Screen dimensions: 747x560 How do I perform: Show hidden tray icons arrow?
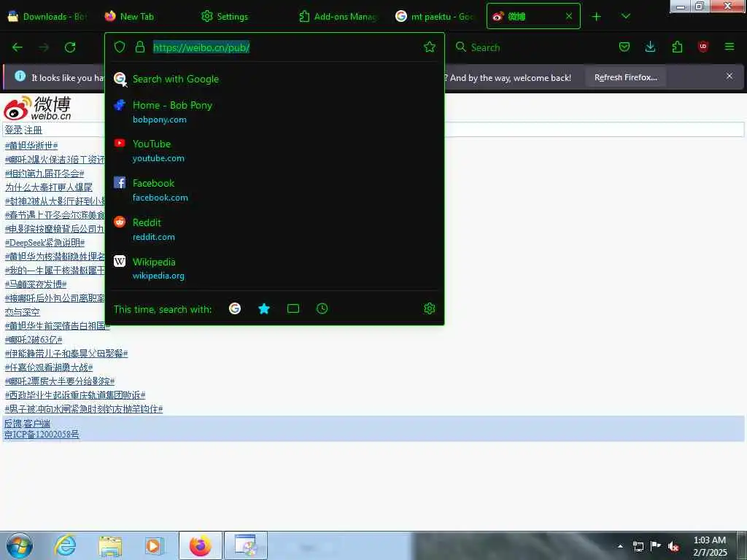(620, 546)
